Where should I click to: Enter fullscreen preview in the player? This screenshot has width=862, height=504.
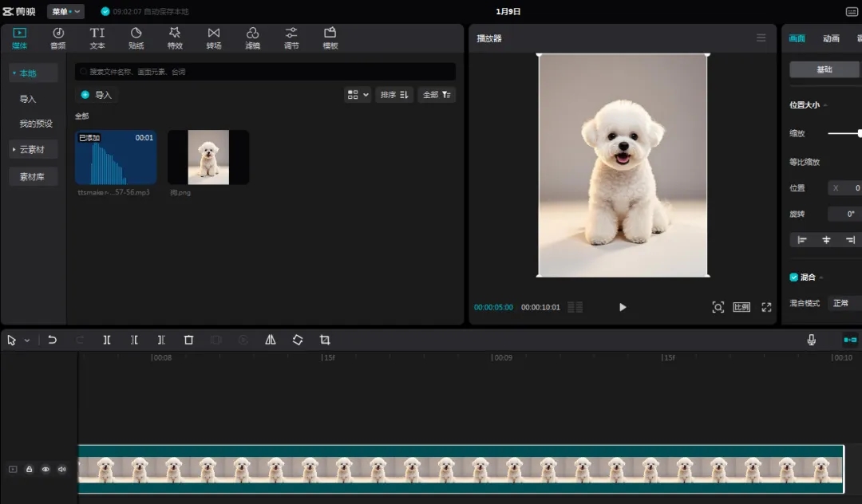766,307
